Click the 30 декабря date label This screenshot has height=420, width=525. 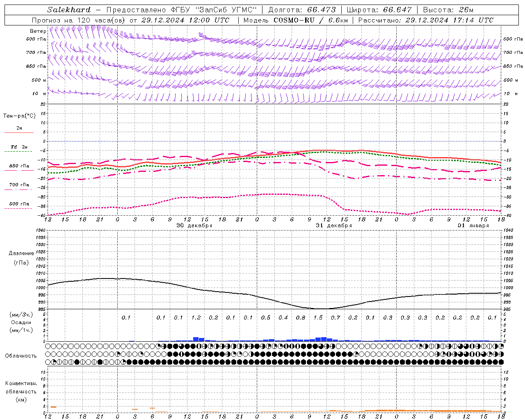(x=194, y=226)
